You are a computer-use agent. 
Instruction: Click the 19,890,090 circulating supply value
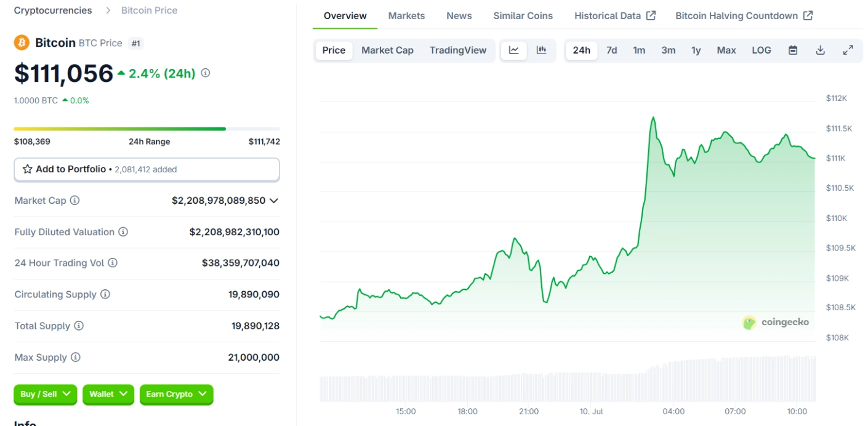click(x=254, y=294)
